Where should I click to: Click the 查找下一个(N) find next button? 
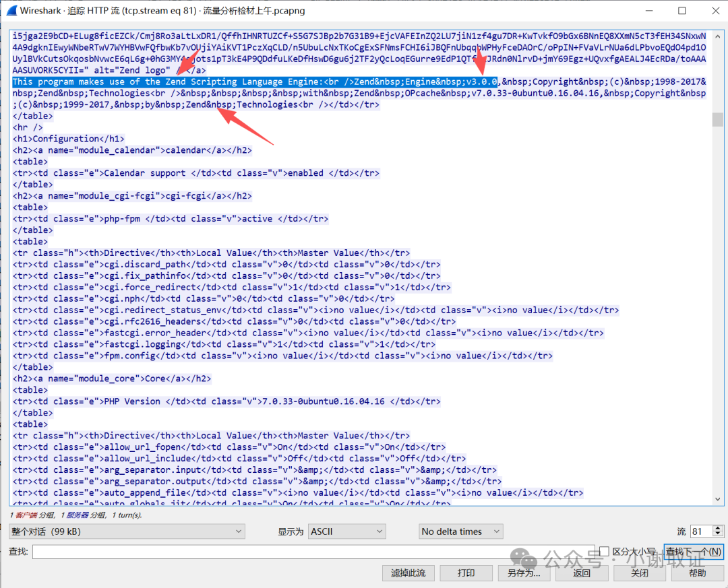point(694,552)
